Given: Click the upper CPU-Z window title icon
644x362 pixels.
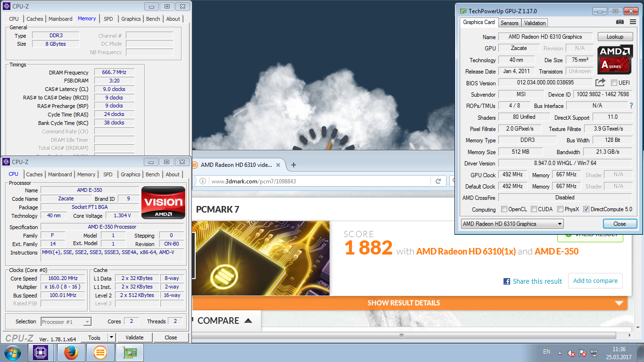Looking at the screenshot, I should coord(6,6).
